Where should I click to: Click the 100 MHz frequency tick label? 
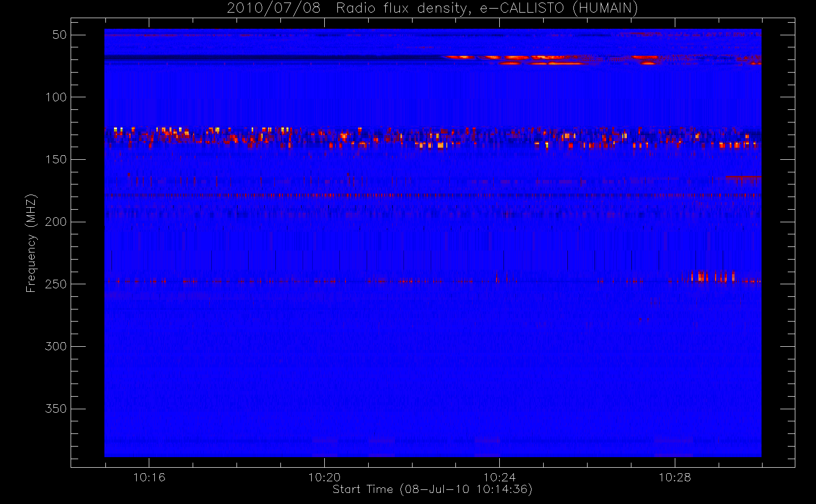[x=56, y=97]
